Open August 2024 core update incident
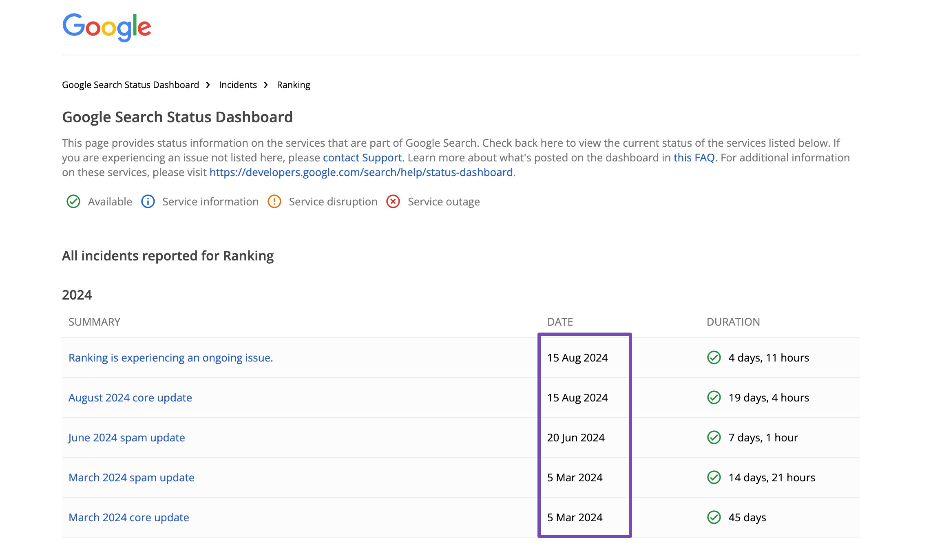This screenshot has height=560, width=942. pyautogui.click(x=130, y=397)
